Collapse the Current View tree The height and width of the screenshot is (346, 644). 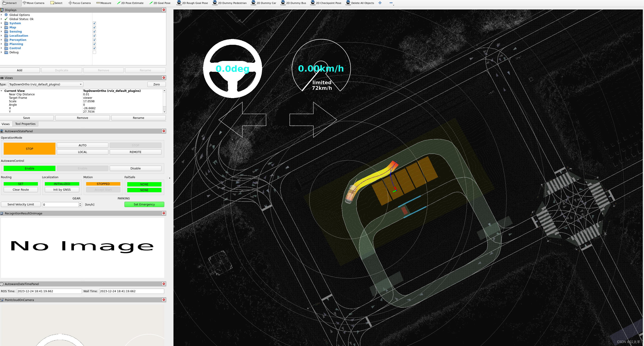pyautogui.click(x=1, y=91)
